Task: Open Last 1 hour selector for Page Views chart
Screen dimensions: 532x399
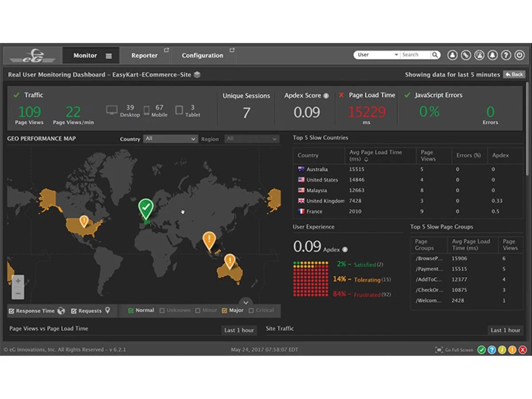Action: (239, 330)
